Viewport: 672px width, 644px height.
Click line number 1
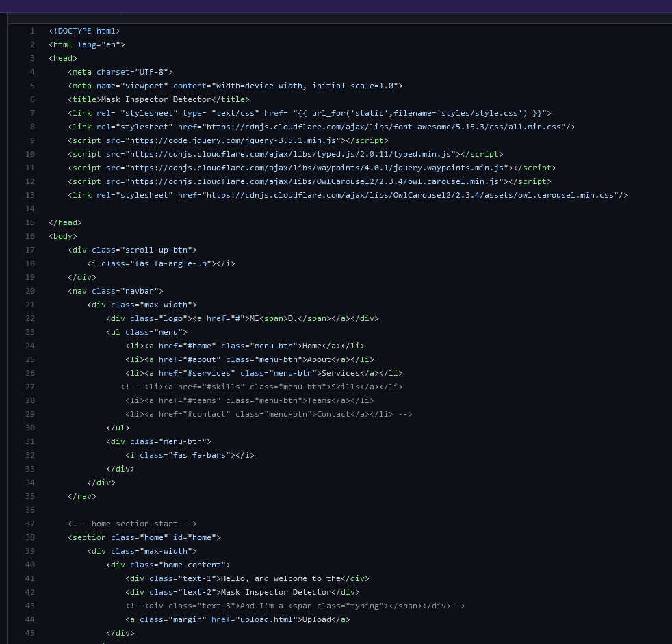[32, 31]
